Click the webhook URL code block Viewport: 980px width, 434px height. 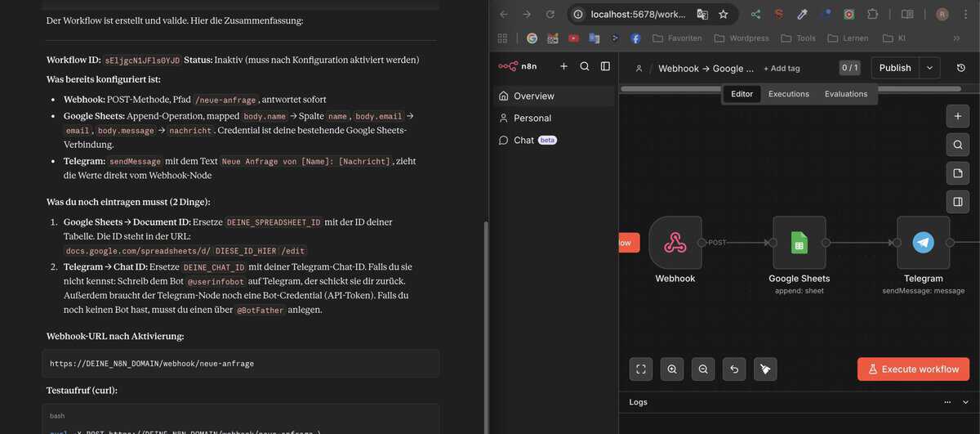point(241,363)
